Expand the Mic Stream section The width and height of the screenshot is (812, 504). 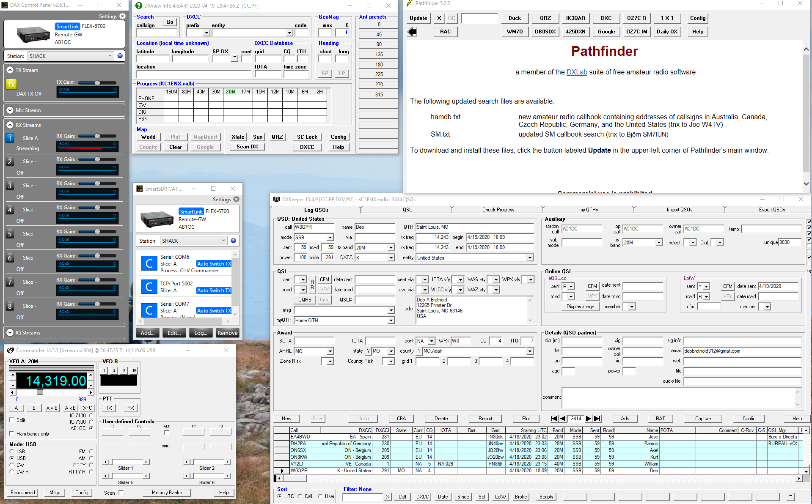(10, 110)
